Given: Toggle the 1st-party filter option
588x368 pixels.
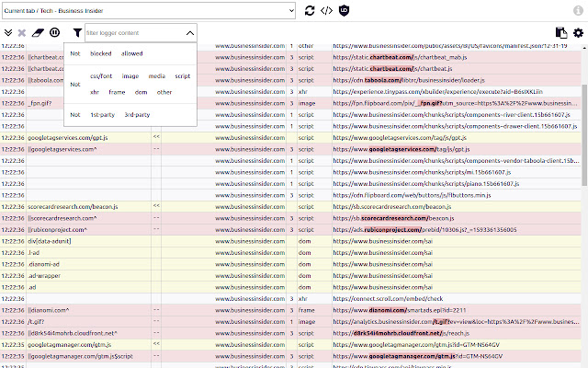Looking at the screenshot, I should pyautogui.click(x=102, y=115).
